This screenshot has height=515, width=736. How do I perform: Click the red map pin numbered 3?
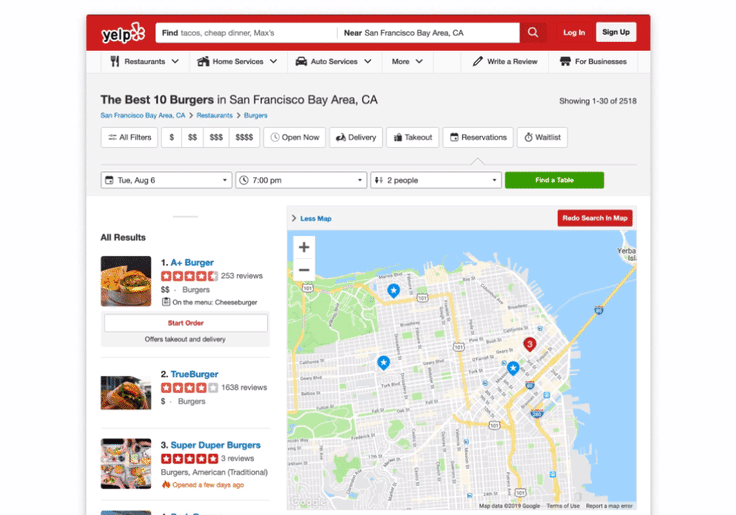pos(529,345)
